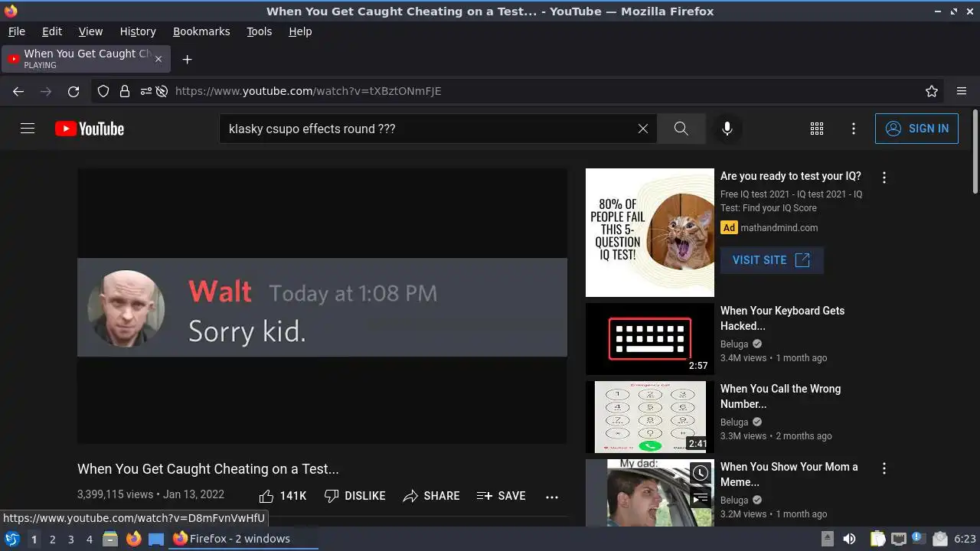The image size is (980, 551).
Task: Open options menu for the IQ ad
Action: coord(884,178)
